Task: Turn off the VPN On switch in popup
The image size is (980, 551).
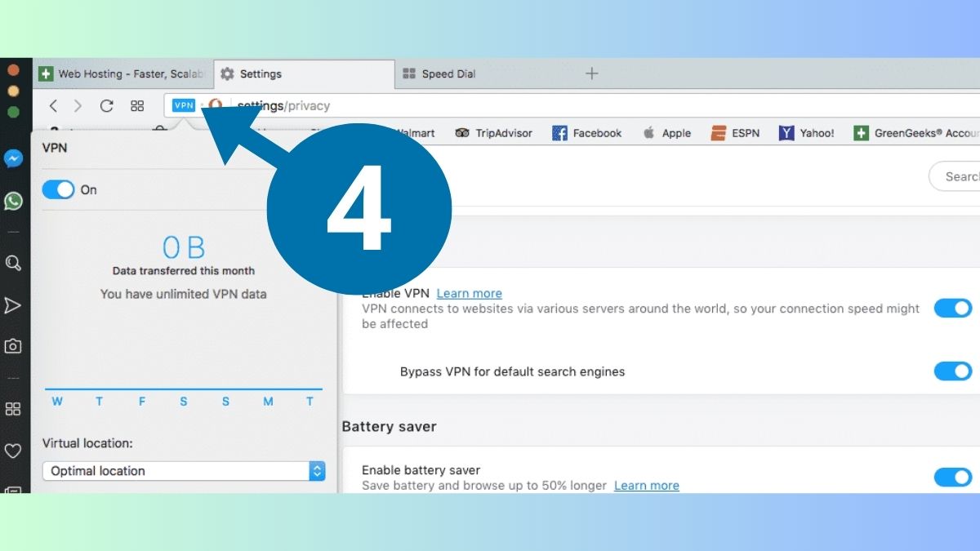Action: pos(58,189)
